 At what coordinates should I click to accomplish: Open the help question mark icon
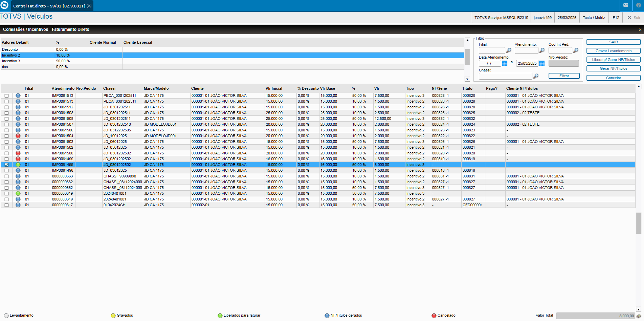coord(639,5)
